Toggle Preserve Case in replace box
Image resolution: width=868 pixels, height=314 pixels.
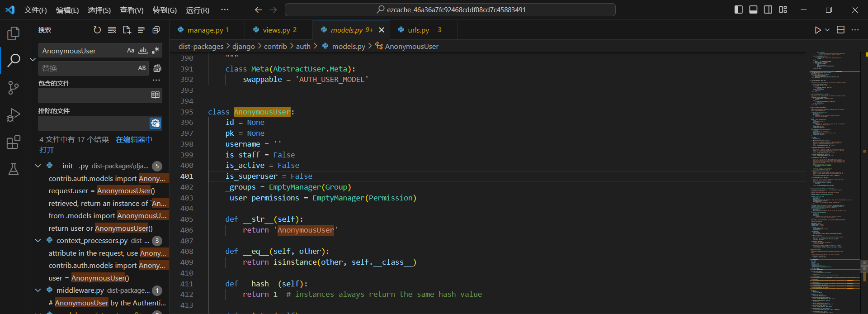142,68
